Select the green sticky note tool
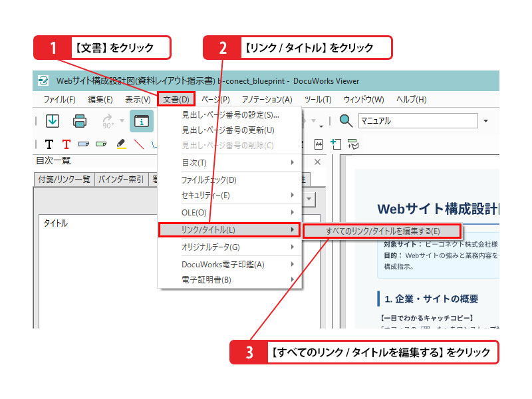The width and height of the screenshot is (532, 399). pyautogui.click(x=101, y=144)
